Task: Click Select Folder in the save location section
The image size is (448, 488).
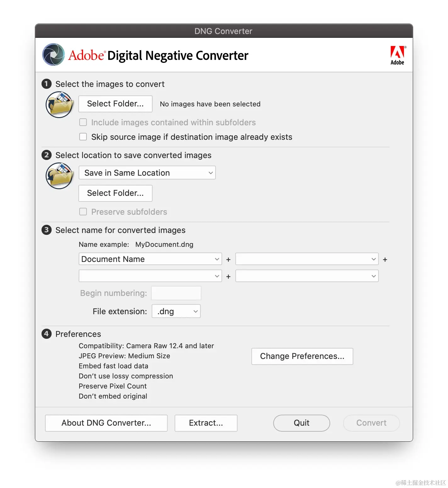Action: [115, 193]
